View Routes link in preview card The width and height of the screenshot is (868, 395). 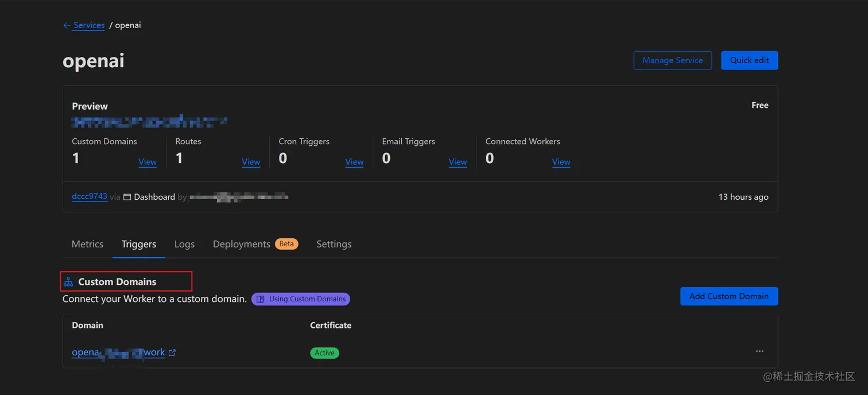tap(251, 162)
